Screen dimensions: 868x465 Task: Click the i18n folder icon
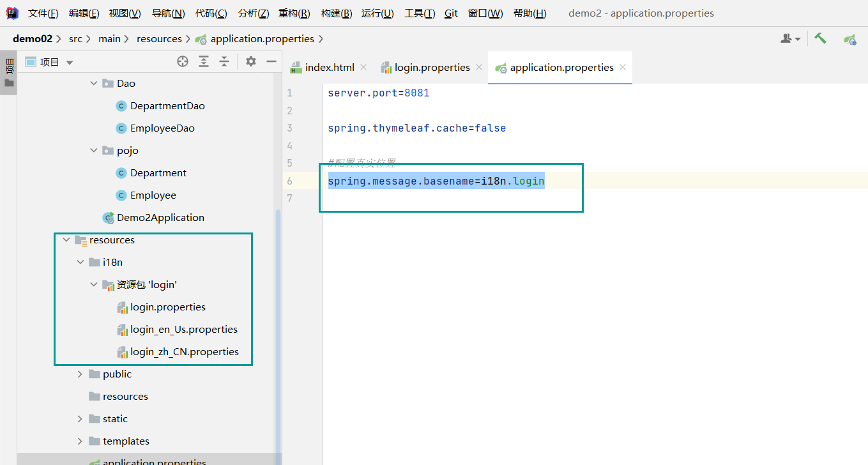click(94, 263)
